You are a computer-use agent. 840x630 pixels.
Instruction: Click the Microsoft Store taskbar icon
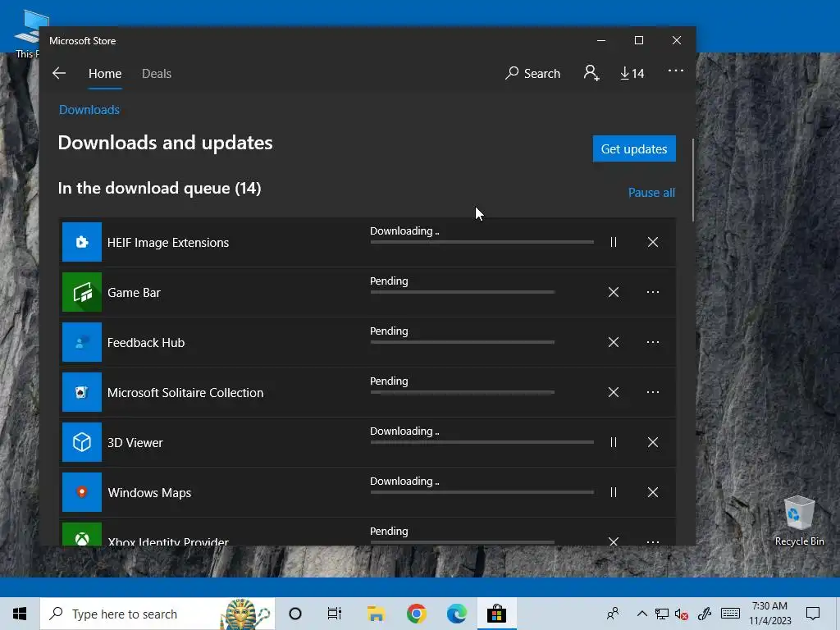click(x=496, y=614)
